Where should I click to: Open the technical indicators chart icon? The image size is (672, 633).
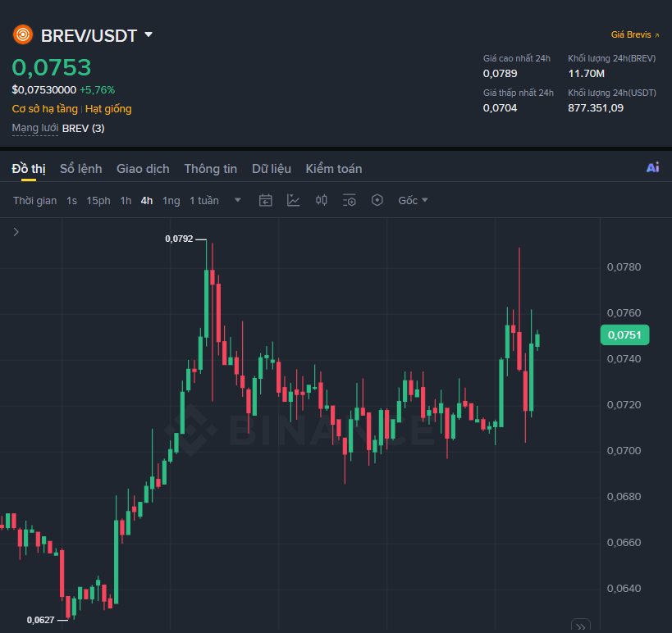293,200
